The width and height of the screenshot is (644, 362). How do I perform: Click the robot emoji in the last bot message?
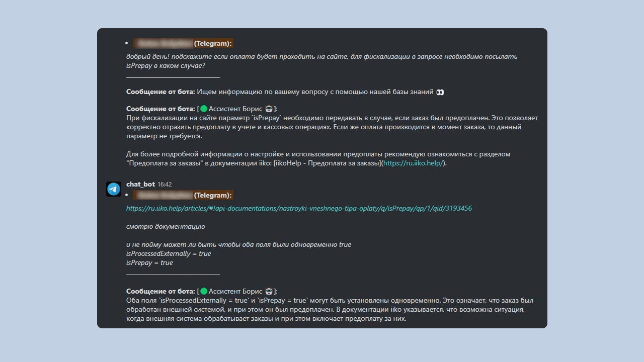coord(269,291)
